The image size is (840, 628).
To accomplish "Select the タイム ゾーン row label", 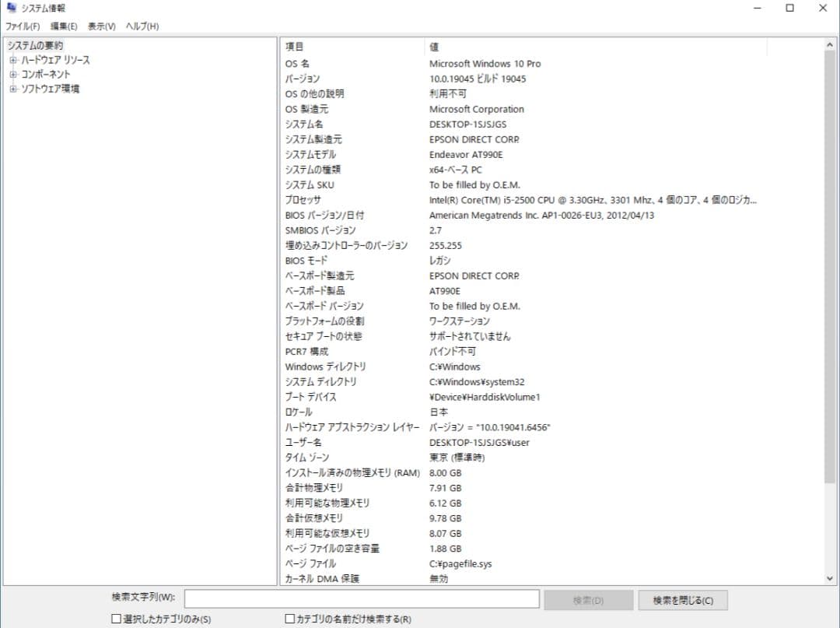I will click(x=307, y=458).
